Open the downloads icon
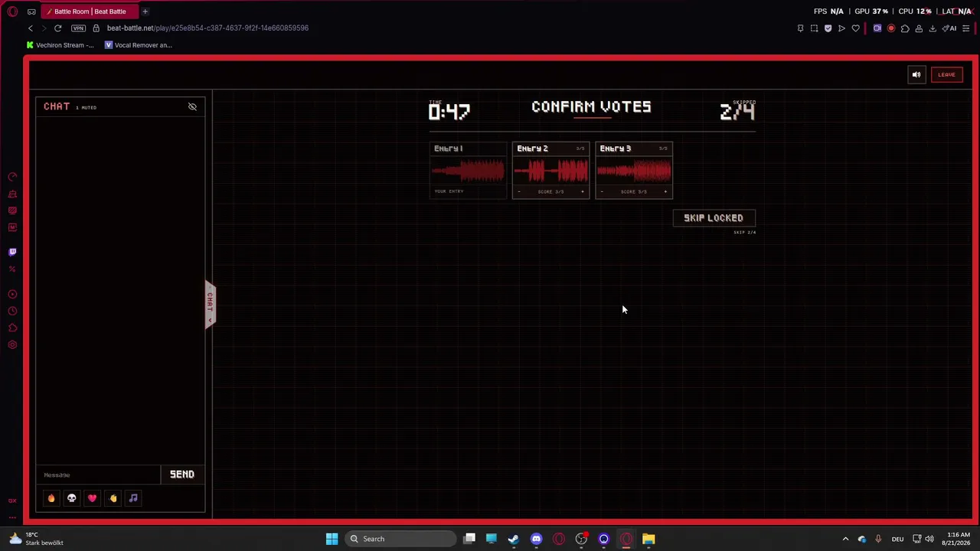This screenshot has height=551, width=980. 933,28
